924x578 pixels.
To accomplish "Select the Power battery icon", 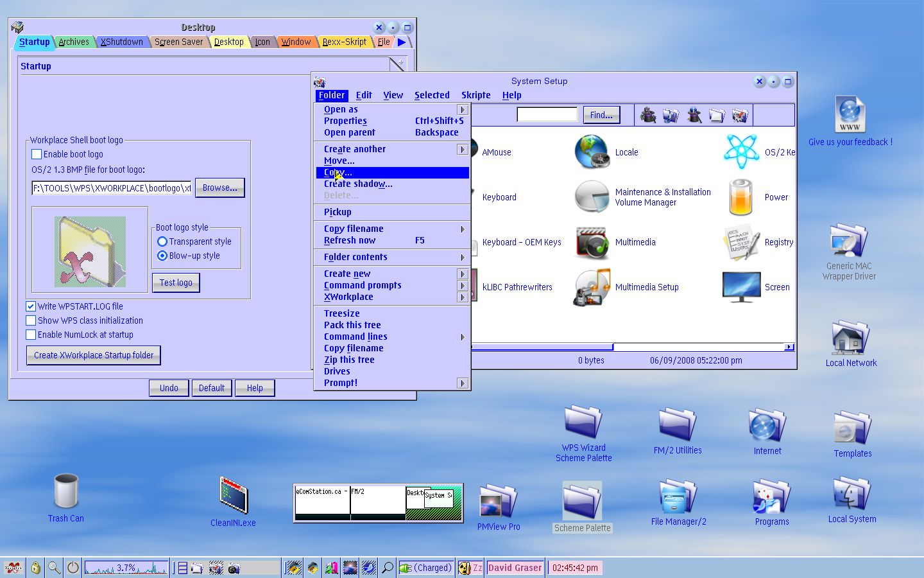I will [740, 197].
